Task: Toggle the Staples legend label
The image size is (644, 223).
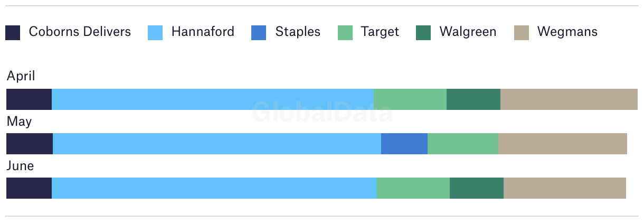Action: [298, 32]
